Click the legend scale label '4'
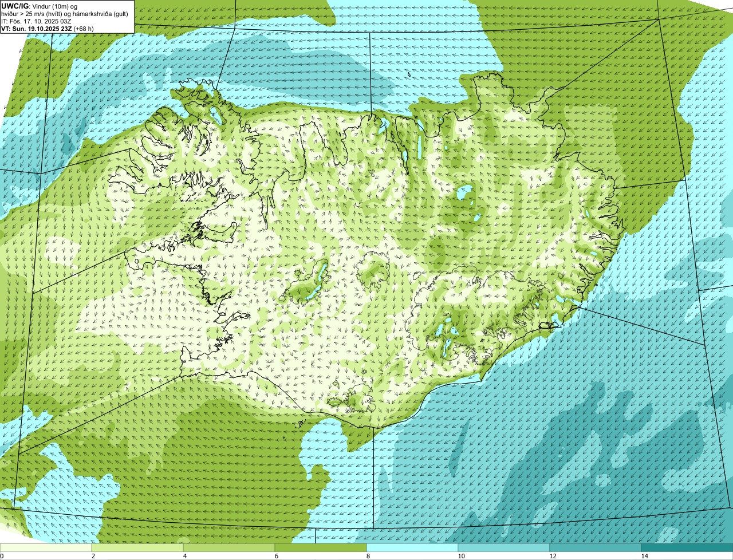 (x=184, y=556)
